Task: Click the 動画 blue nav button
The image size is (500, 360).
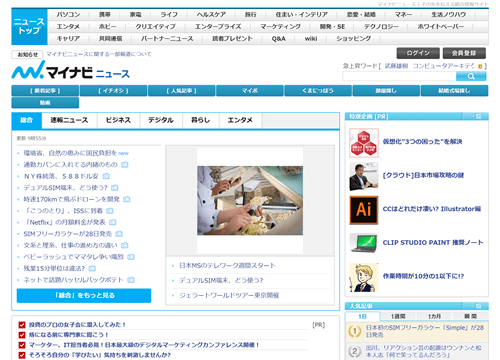Action: point(45,103)
